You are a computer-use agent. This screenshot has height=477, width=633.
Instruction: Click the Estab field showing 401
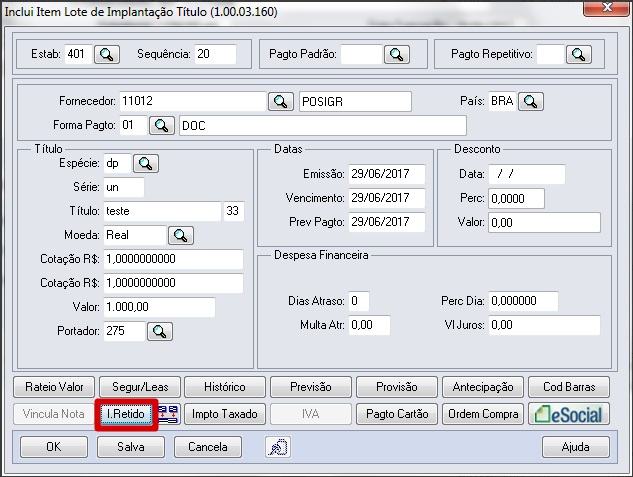[78, 54]
